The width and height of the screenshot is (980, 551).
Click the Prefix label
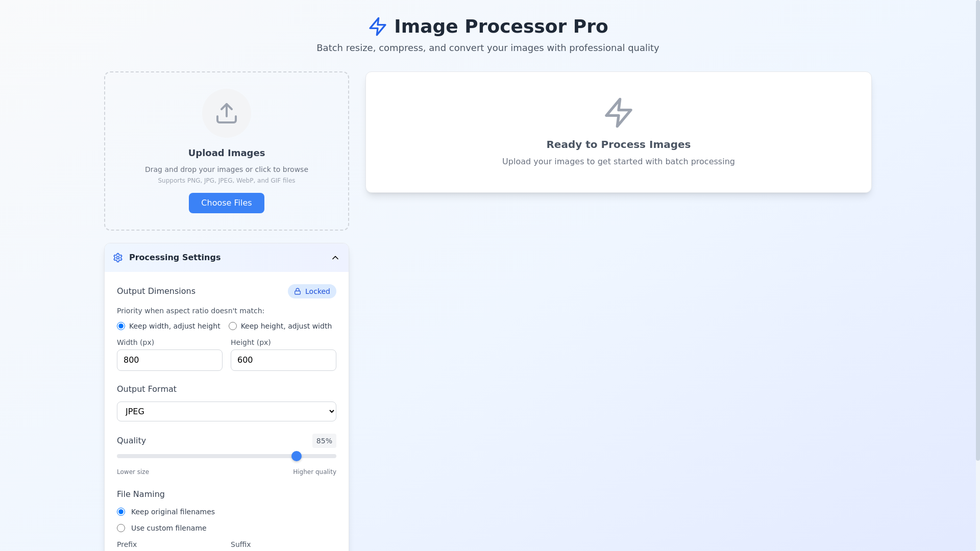point(127,544)
